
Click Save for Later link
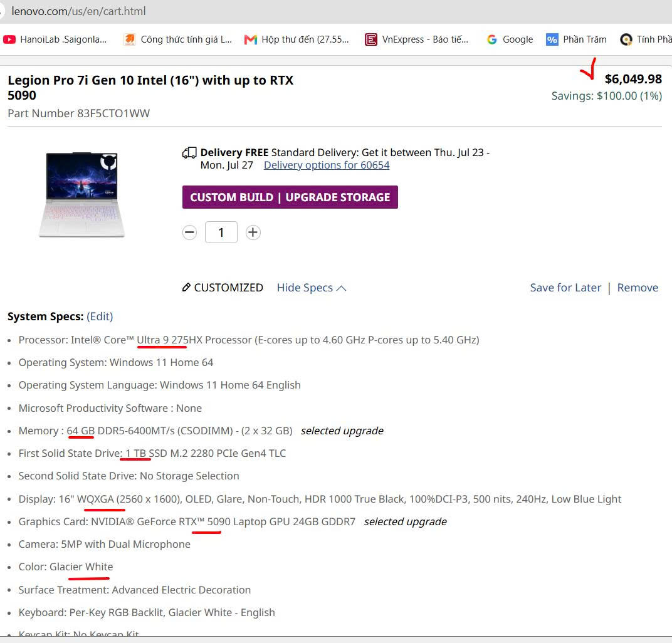tap(565, 288)
